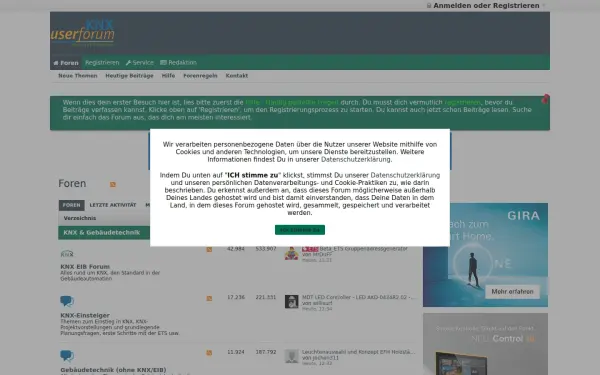600x375 pixels.
Task: Click the lock icon beside Anmelden
Action: coord(429,6)
